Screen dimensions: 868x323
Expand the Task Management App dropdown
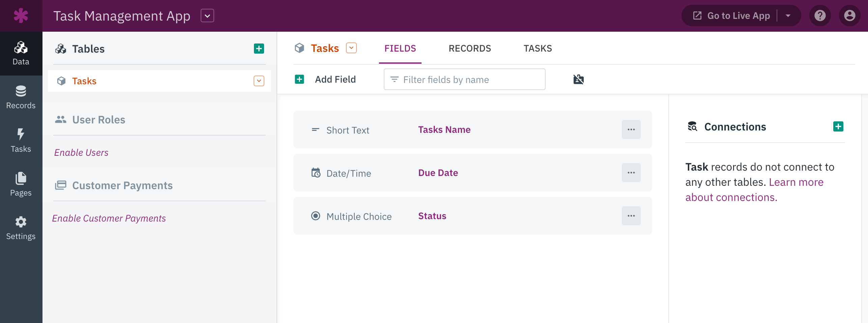(207, 16)
